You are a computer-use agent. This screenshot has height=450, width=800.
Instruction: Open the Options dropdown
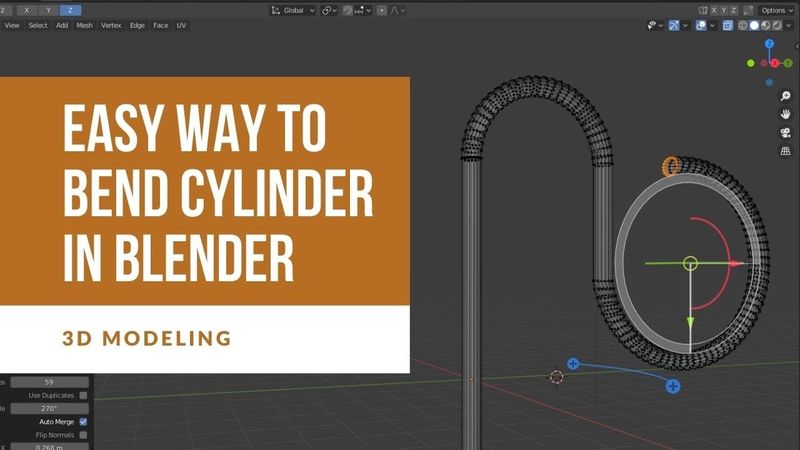(777, 10)
